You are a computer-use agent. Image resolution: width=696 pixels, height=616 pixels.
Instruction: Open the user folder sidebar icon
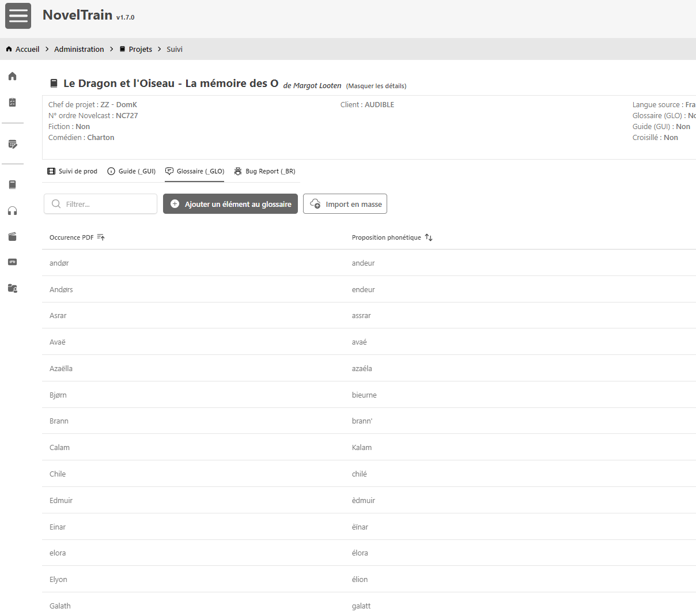(13, 288)
